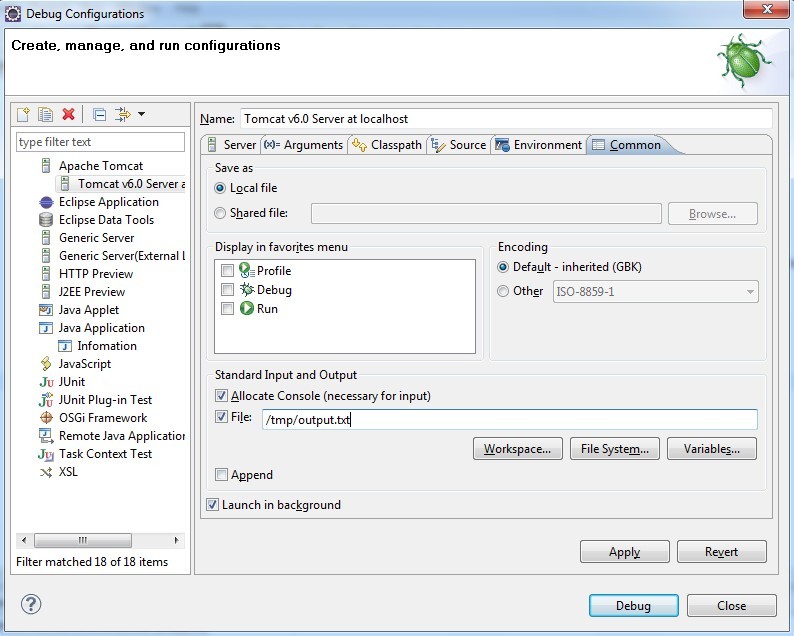Select Default inherited GBK encoding

pyautogui.click(x=503, y=267)
